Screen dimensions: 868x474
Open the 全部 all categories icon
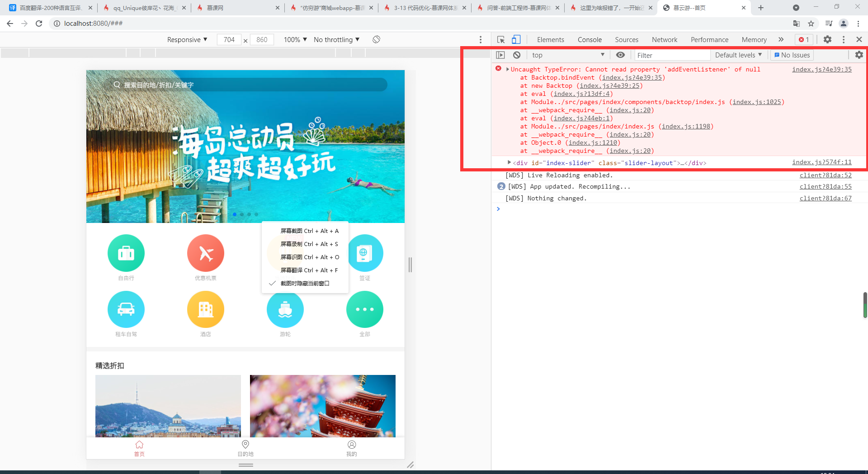coord(365,309)
